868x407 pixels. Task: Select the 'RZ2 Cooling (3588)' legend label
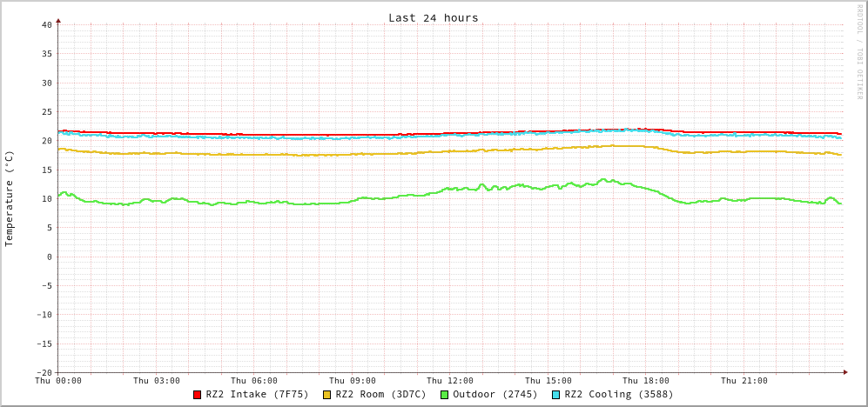coord(618,394)
